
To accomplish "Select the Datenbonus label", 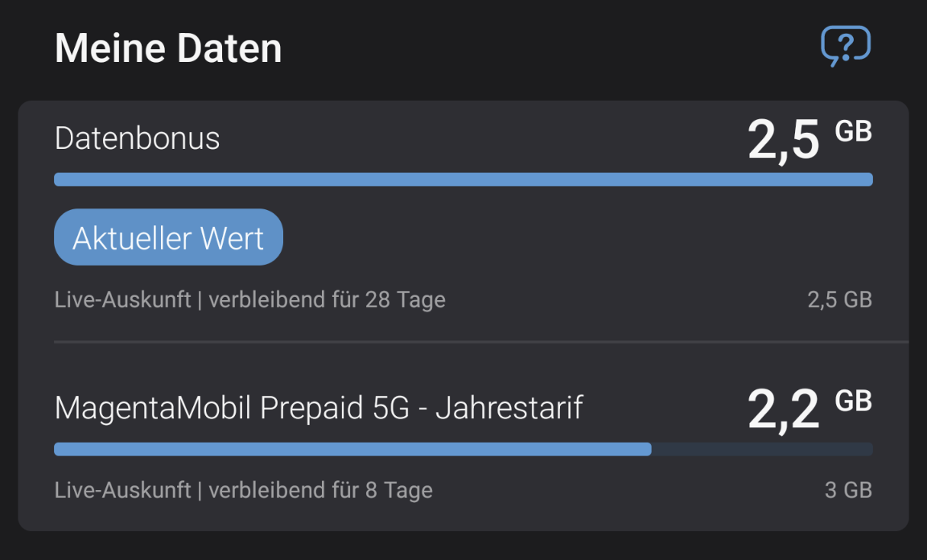I will (x=137, y=138).
